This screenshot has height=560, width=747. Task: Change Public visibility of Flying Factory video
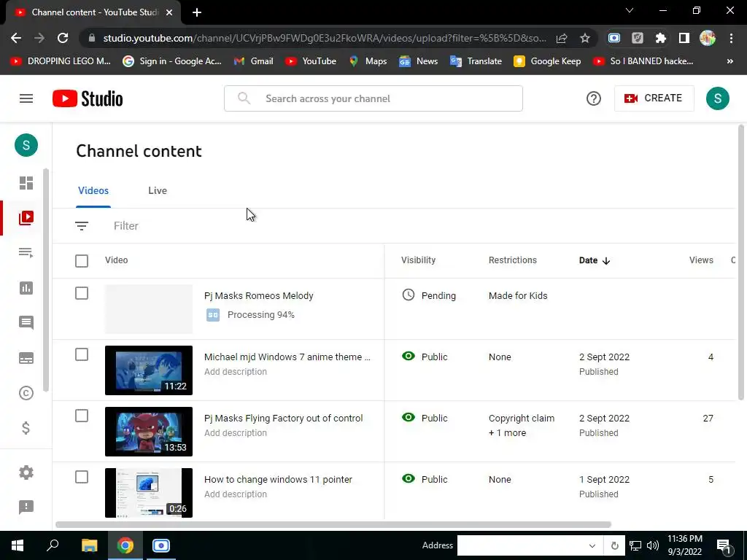tap(425, 418)
